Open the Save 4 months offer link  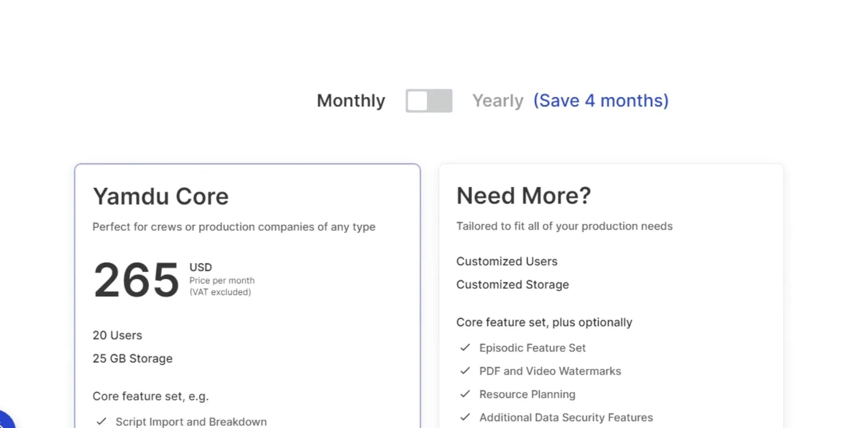click(x=601, y=100)
